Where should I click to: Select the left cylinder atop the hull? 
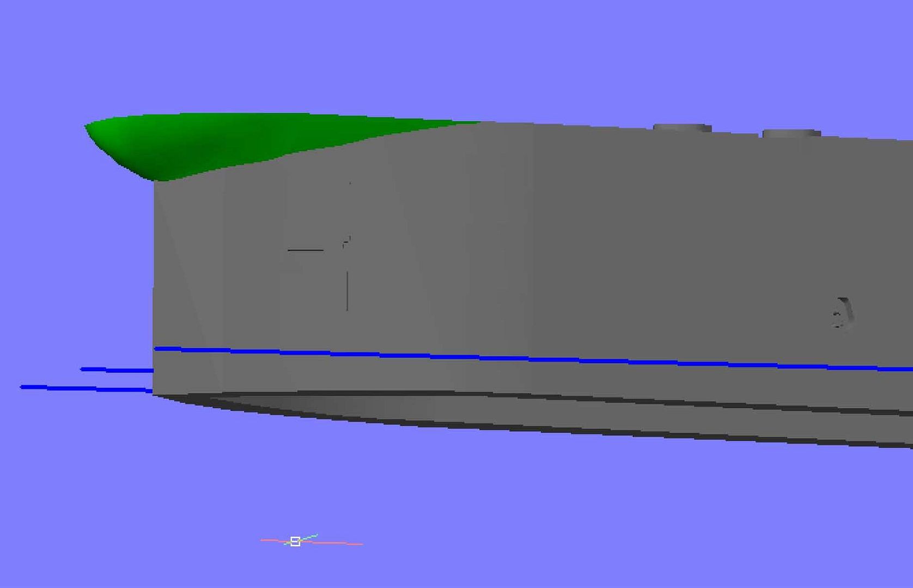click(682, 127)
